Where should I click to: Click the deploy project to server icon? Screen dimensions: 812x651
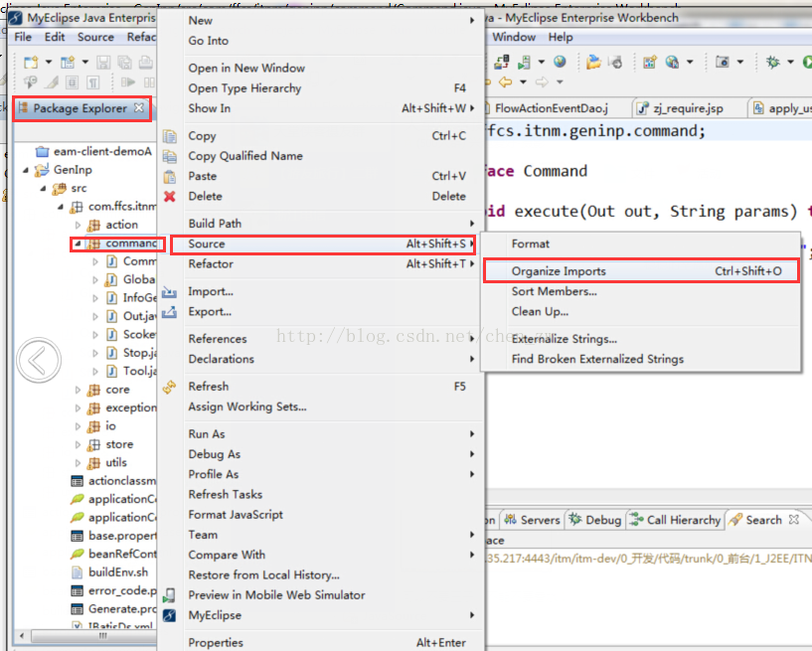pos(501,63)
